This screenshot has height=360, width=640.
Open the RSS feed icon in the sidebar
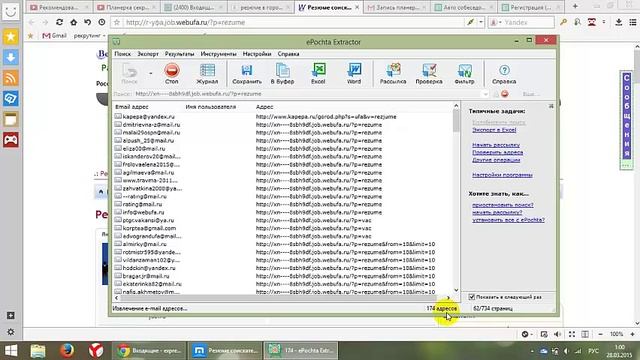click(x=11, y=78)
